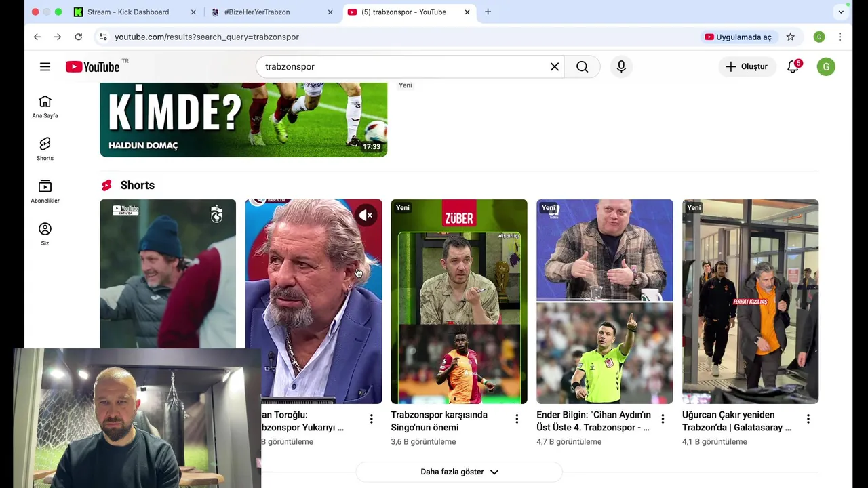The height and width of the screenshot is (488, 868).
Task: Open the Chrome three-dot menu
Action: click(x=840, y=37)
